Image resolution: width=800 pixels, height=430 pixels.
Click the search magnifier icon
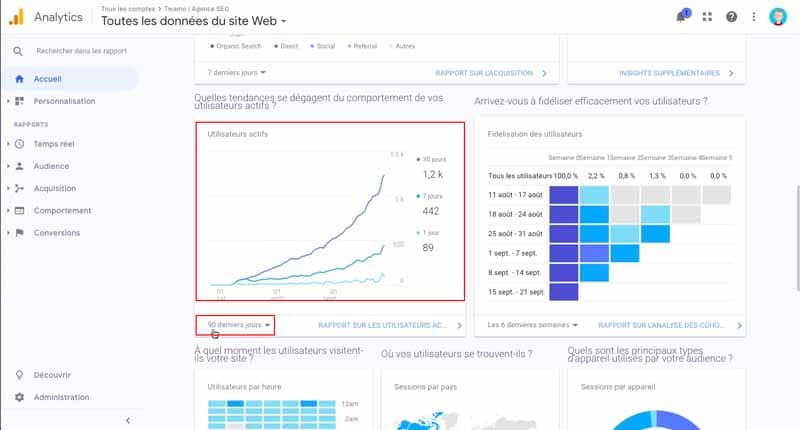tap(18, 51)
